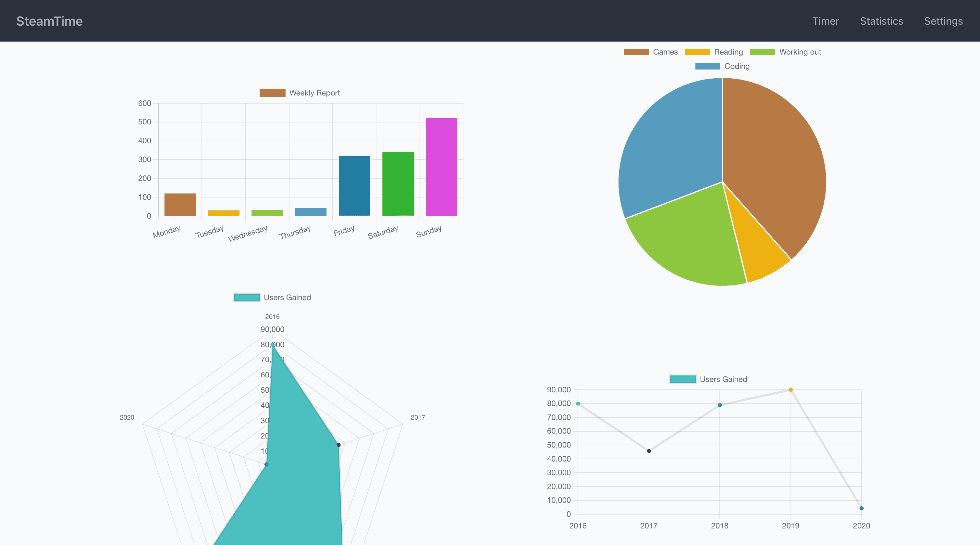
Task: Click the 'Coding' legend label
Action: coord(737,66)
